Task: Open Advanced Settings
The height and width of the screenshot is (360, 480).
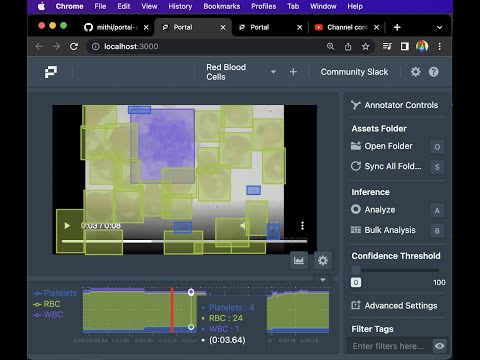Action: pos(394,306)
